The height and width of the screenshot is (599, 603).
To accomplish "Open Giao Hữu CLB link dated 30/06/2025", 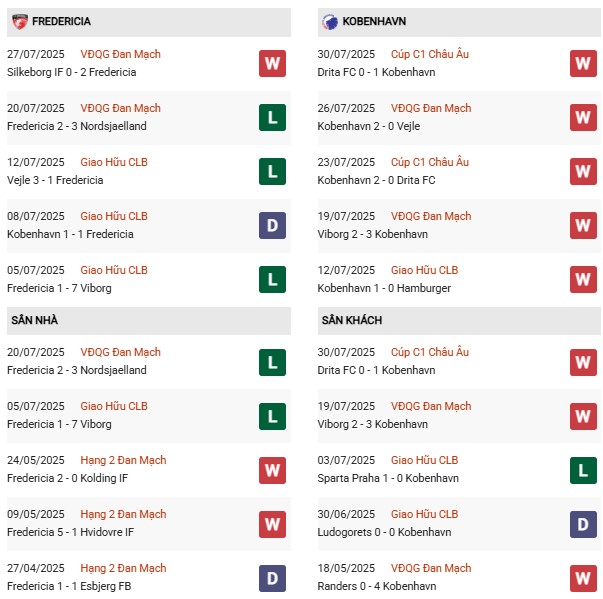I will point(424,514).
